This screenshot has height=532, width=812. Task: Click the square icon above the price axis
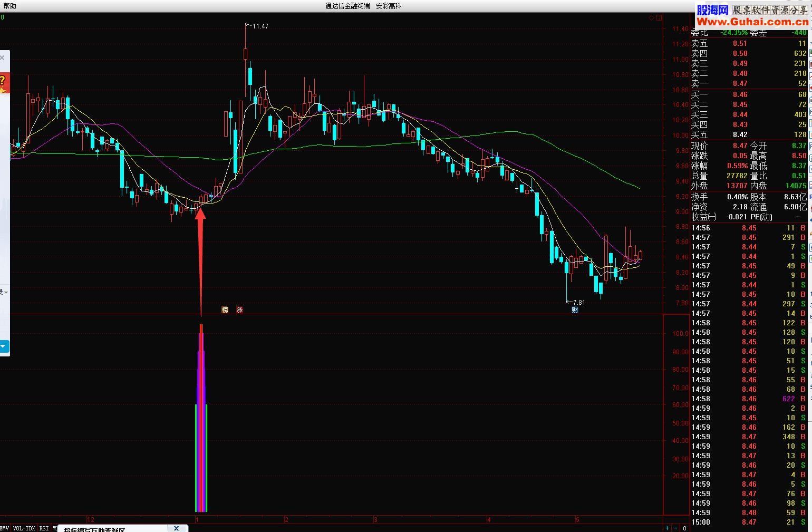(659, 17)
